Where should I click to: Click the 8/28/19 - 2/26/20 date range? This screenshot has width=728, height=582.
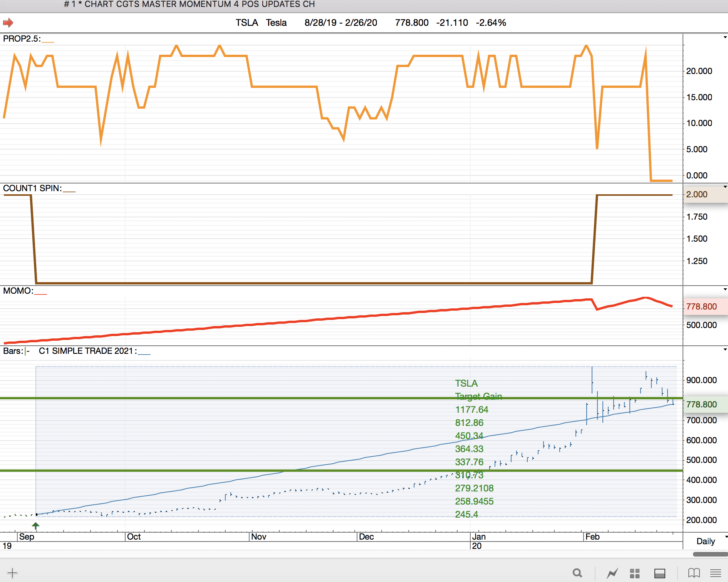[x=341, y=23]
